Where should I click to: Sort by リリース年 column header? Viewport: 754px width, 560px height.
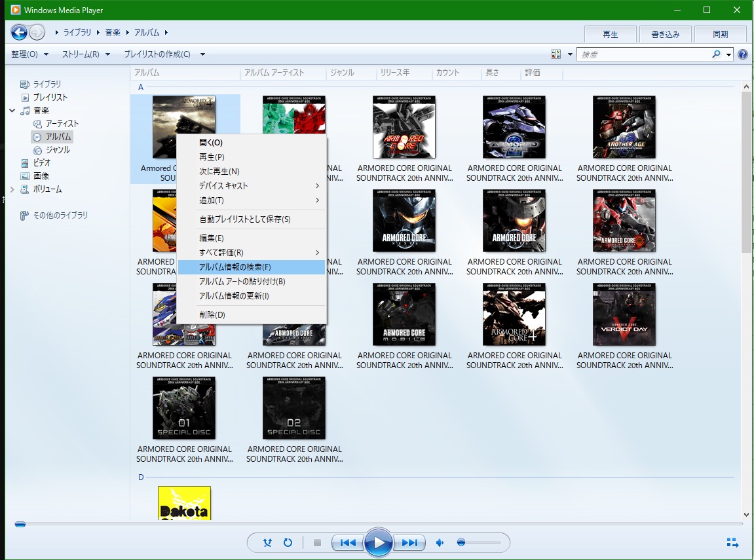tap(404, 73)
